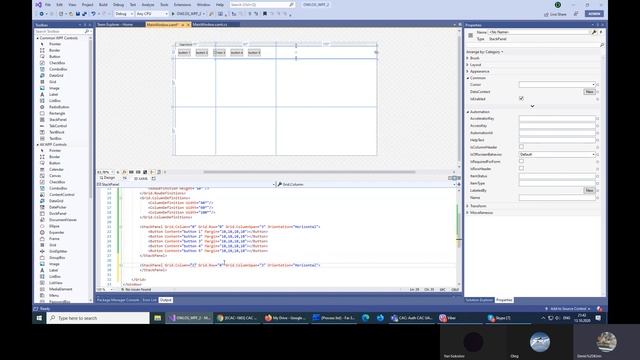Select the GridSplitter control in Toolbox
This screenshot has width=640, height=360.
pyautogui.click(x=58, y=251)
